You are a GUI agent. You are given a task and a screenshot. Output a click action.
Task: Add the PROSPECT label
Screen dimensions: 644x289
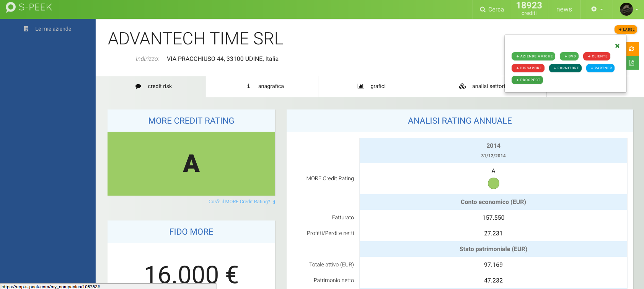coord(527,80)
